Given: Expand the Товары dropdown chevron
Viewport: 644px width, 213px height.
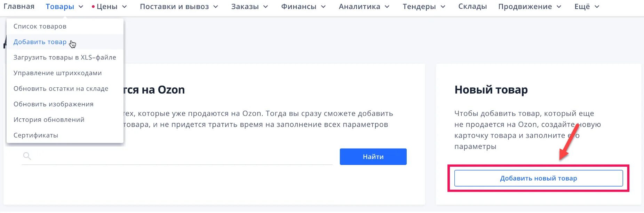Looking at the screenshot, I should [x=81, y=7].
